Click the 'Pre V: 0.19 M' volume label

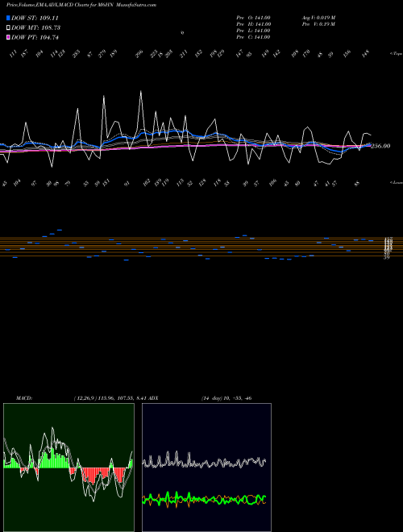point(318,24)
